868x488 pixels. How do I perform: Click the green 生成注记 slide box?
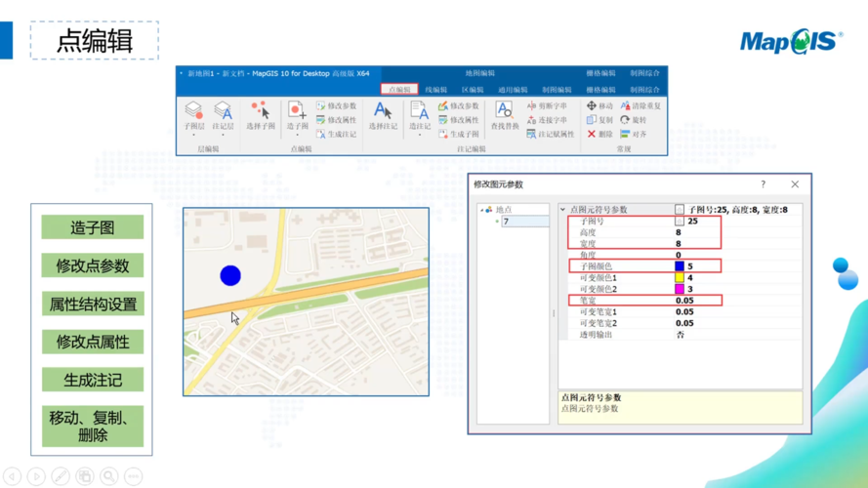tap(93, 380)
